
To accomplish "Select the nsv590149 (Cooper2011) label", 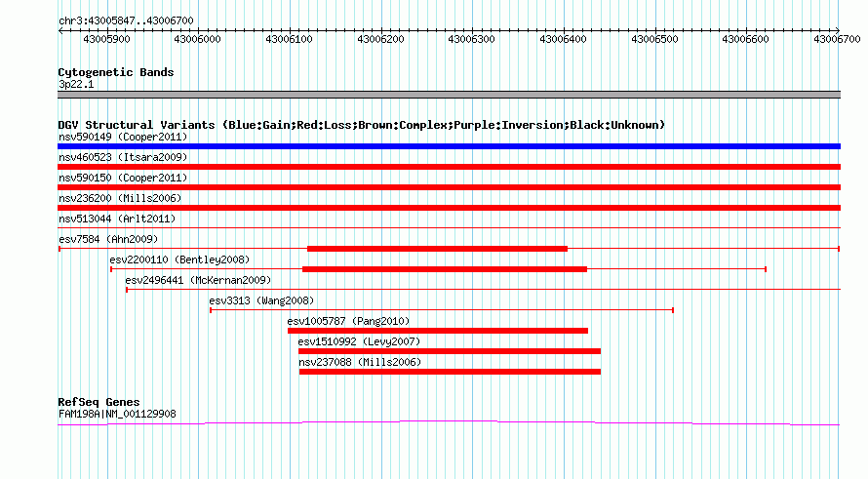I will click(x=123, y=137).
